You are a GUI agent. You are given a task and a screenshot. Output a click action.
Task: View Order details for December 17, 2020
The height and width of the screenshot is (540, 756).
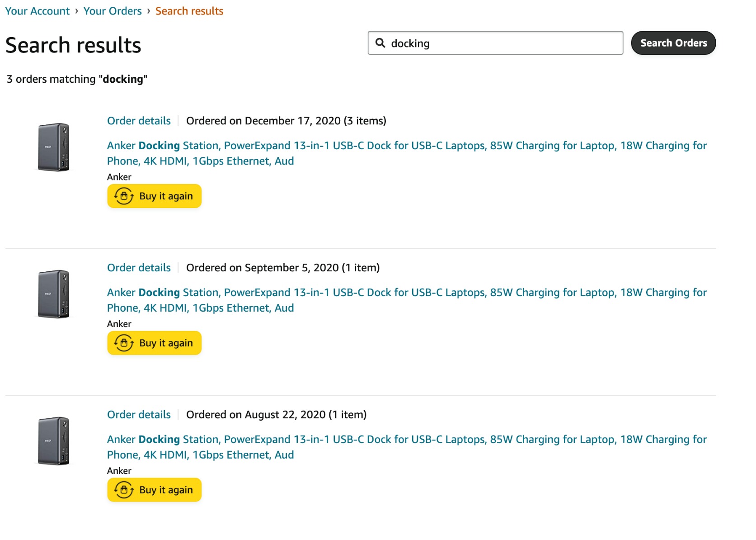(139, 121)
